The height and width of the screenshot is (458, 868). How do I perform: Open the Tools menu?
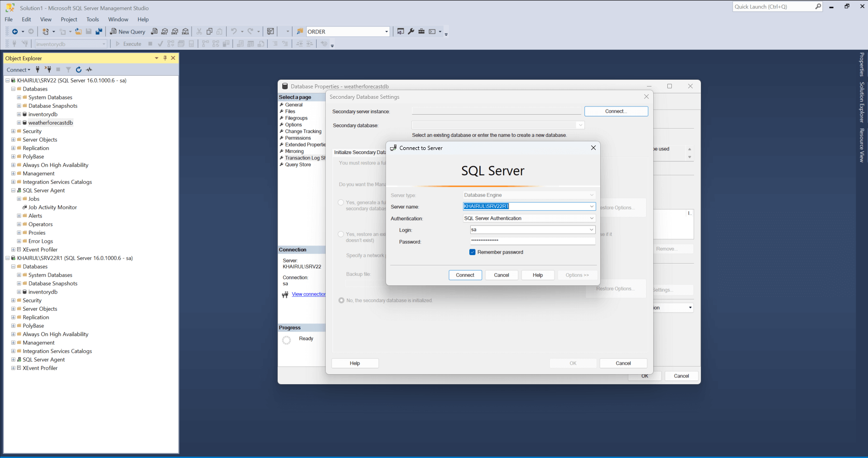pyautogui.click(x=92, y=19)
